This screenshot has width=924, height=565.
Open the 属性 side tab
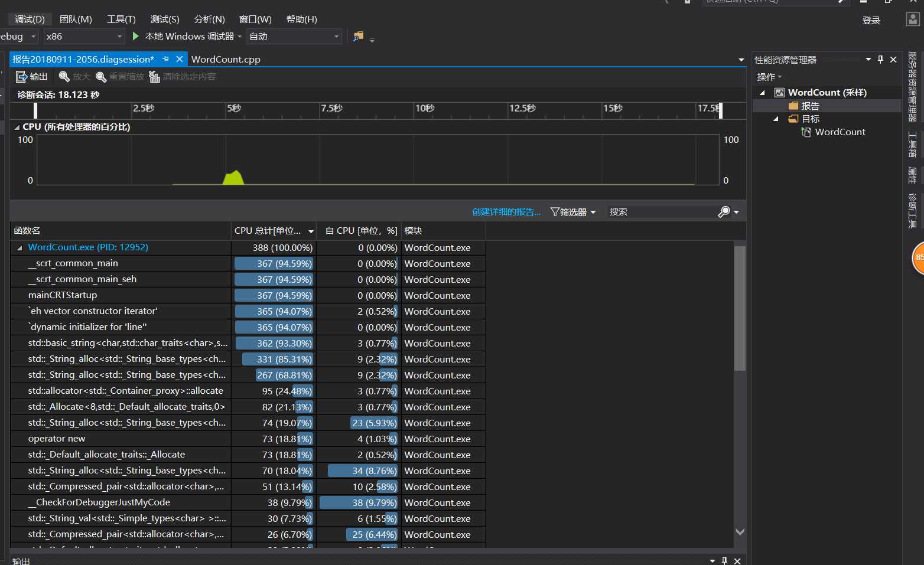pyautogui.click(x=913, y=175)
